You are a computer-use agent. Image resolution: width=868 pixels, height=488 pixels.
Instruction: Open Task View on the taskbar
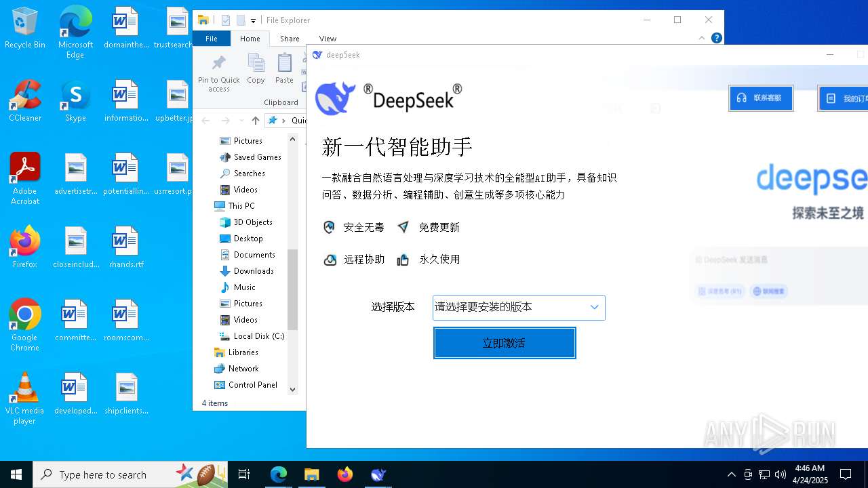[244, 474]
